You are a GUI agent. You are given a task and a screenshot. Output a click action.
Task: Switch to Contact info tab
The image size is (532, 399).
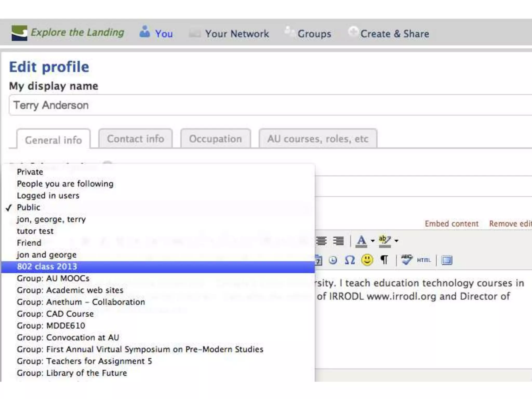pyautogui.click(x=135, y=139)
